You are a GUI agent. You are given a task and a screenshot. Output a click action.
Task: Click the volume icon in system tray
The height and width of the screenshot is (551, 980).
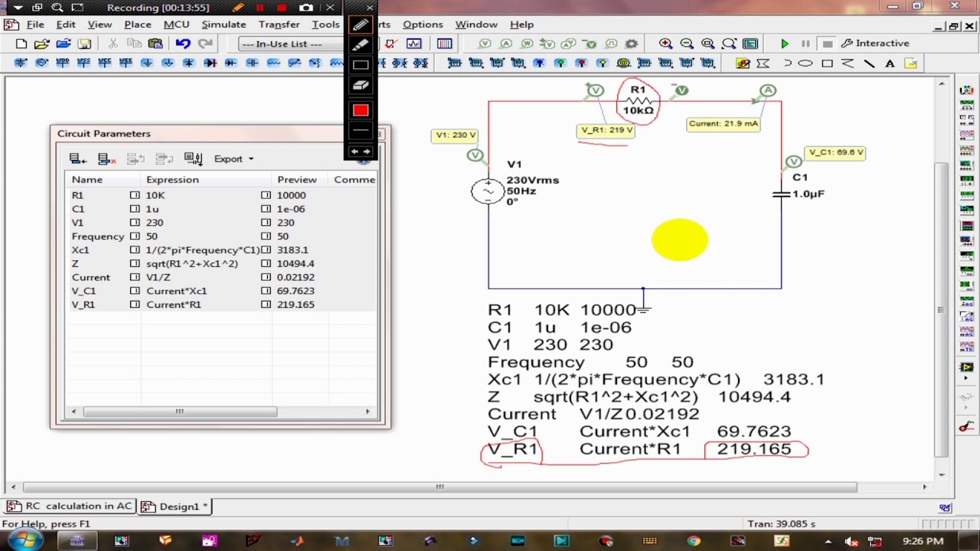coord(851,541)
